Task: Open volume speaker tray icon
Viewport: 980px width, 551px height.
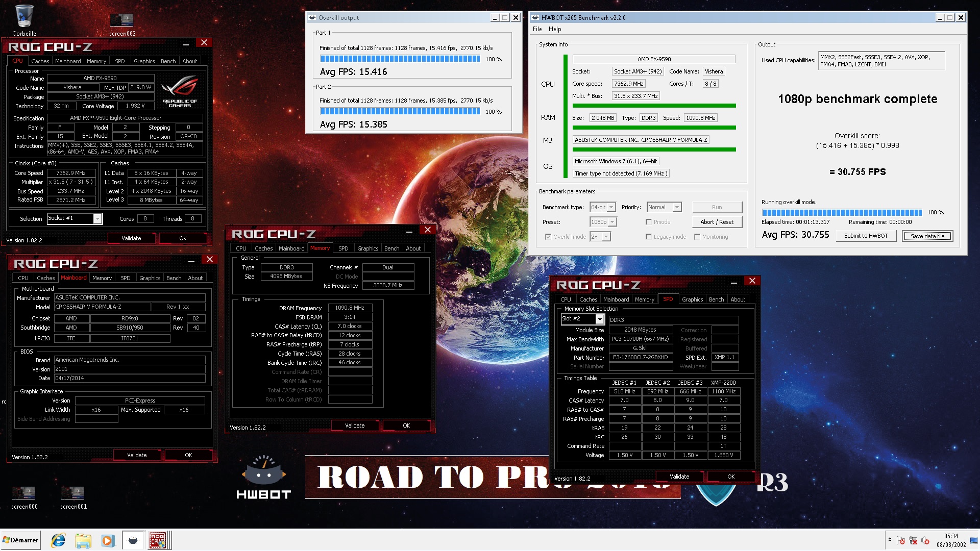Action: [925, 541]
